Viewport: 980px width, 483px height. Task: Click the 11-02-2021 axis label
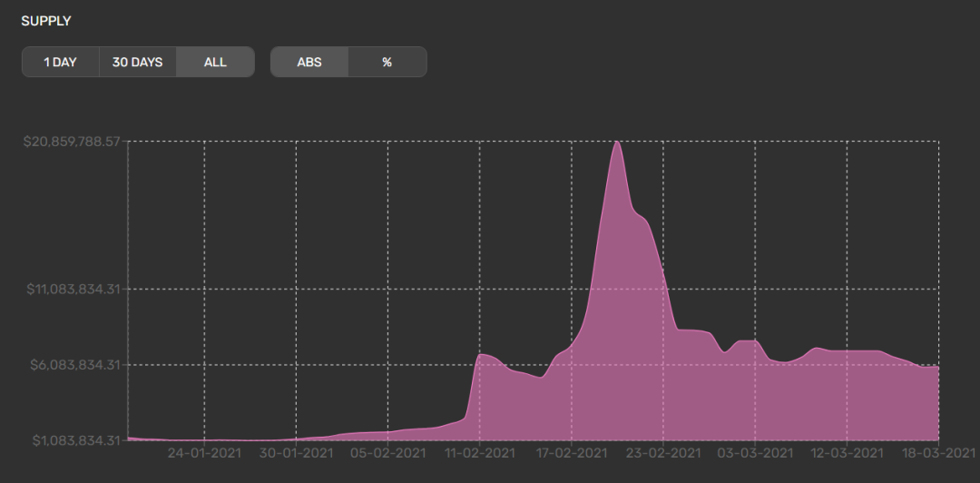coord(479,453)
